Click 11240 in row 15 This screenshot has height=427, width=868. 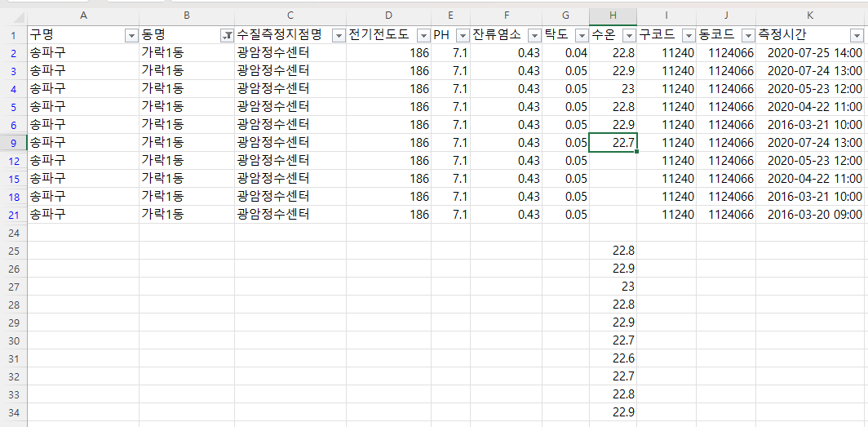[x=666, y=178]
